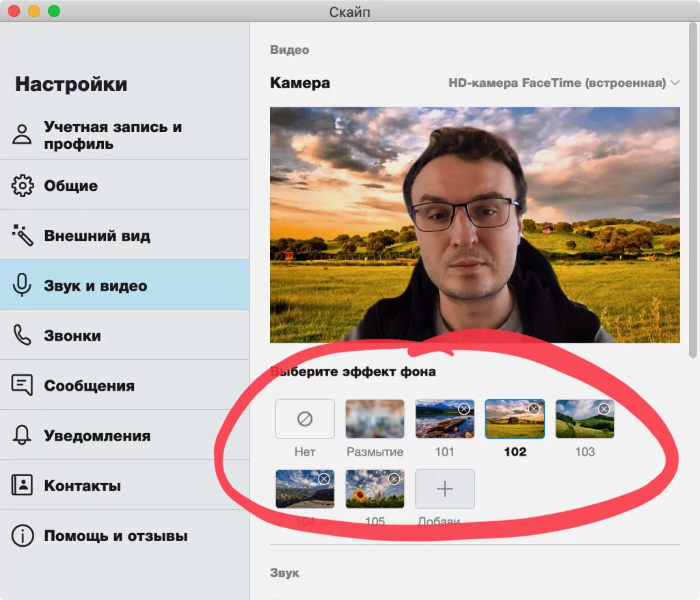The image size is (700, 600).
Task: Delete sunflower background 105 via its X
Action: (394, 479)
